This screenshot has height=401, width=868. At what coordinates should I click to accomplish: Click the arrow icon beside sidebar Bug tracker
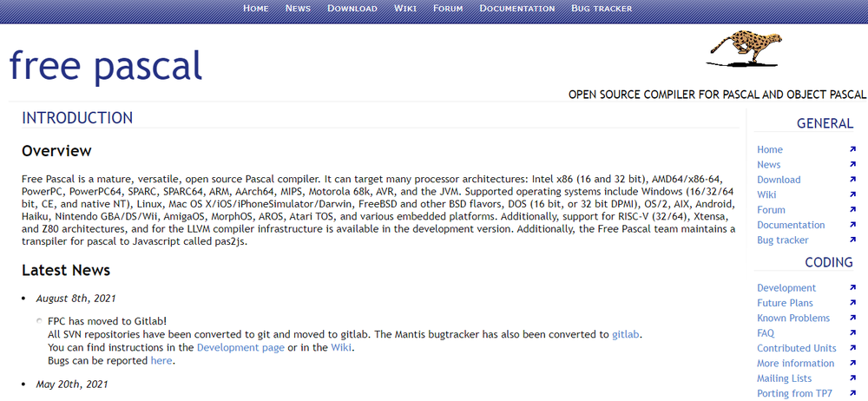coord(852,240)
